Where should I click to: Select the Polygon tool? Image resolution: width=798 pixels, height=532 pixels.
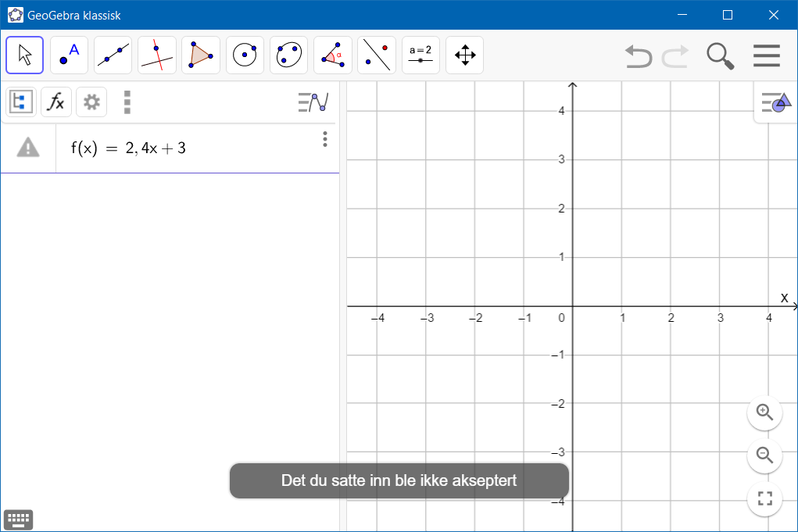(199, 55)
